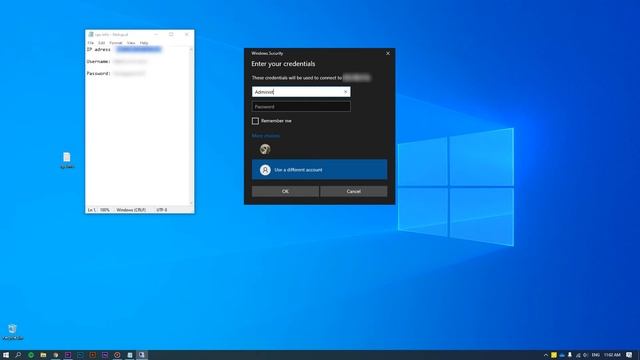Enable the 'Remember me' checkbox
Viewport: 640px width, 360px height.
[255, 121]
